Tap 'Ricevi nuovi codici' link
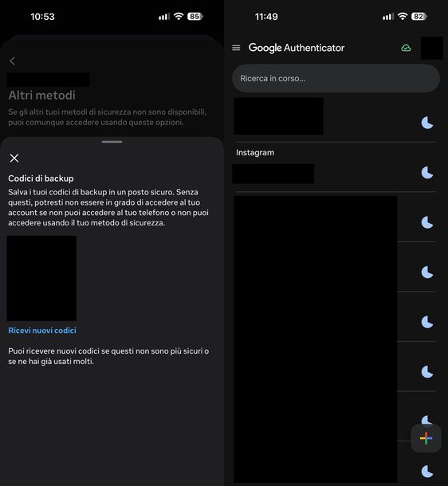 pyautogui.click(x=42, y=331)
